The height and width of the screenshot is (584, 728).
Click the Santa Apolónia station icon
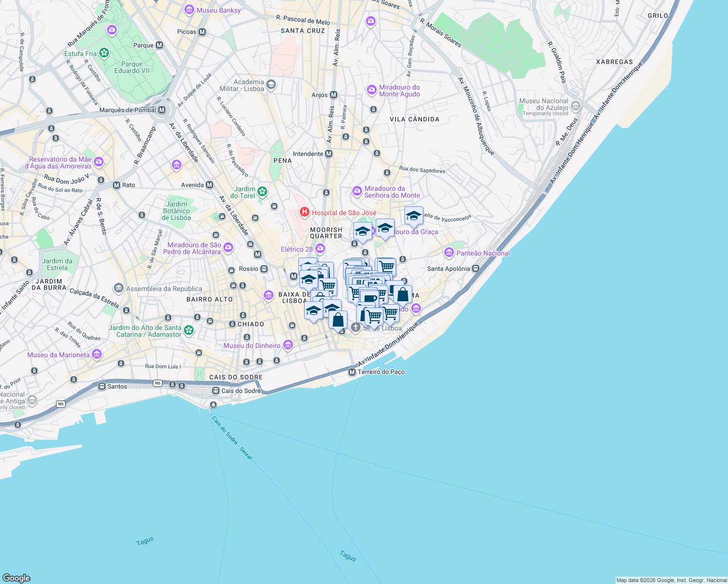pos(475,268)
